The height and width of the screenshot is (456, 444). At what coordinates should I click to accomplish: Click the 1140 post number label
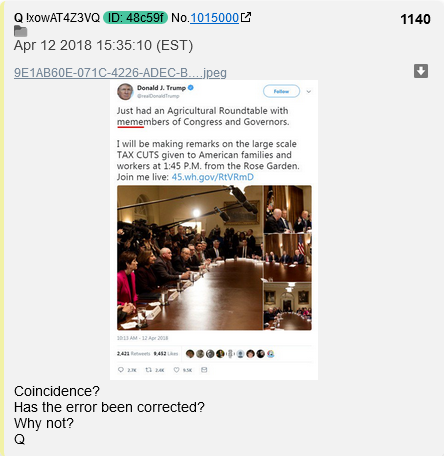(x=415, y=19)
